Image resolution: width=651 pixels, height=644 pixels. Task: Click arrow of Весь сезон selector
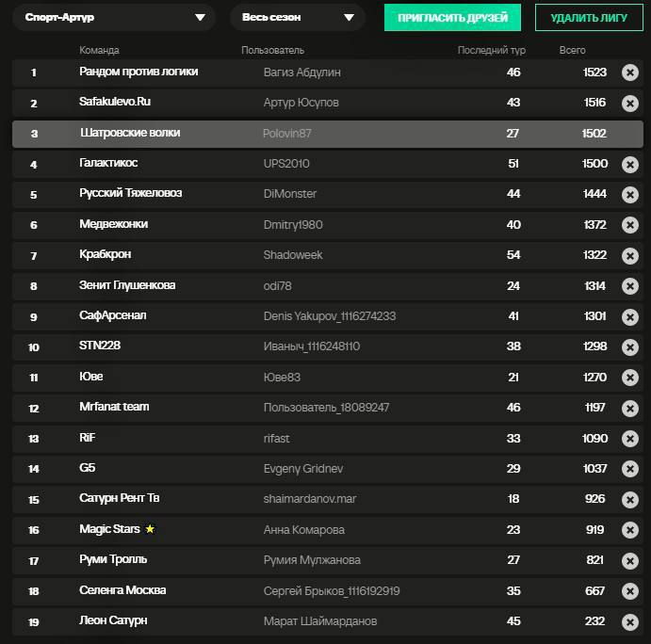click(350, 18)
